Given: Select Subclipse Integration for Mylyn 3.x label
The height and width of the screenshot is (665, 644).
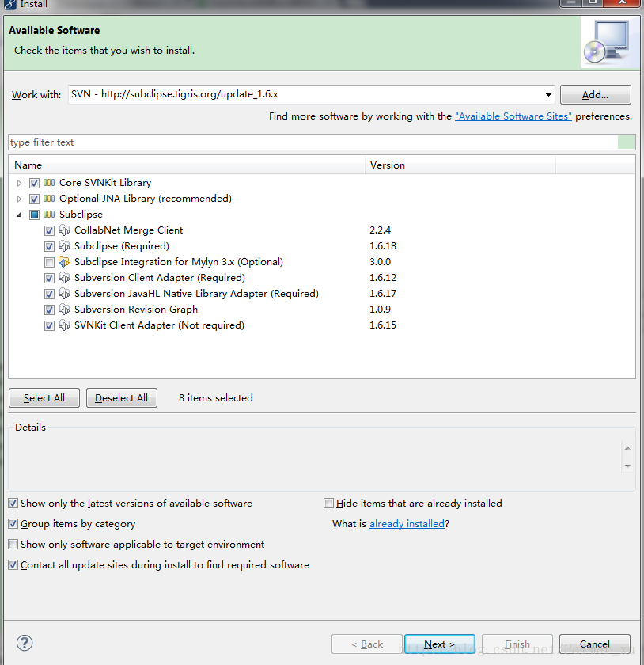Looking at the screenshot, I should [x=179, y=262].
